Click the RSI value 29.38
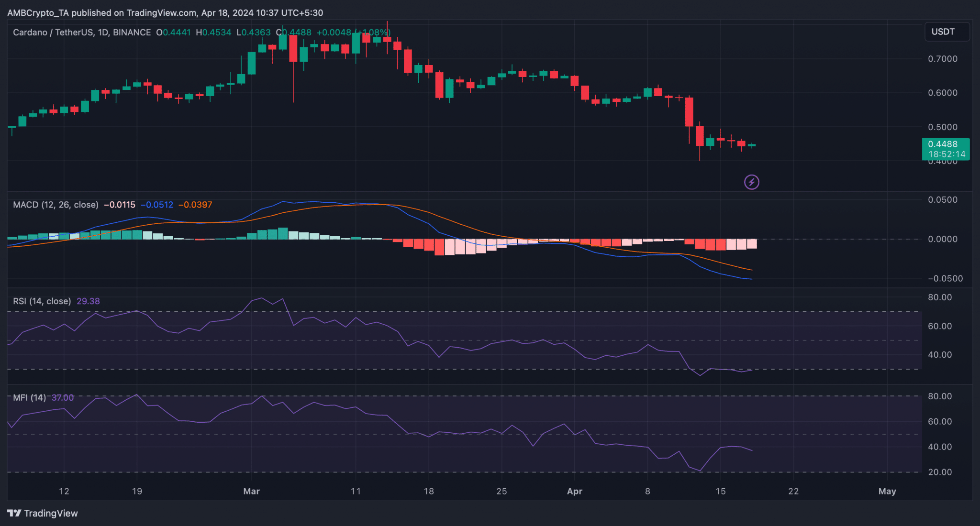Viewport: 980px width, 526px height. [88, 301]
